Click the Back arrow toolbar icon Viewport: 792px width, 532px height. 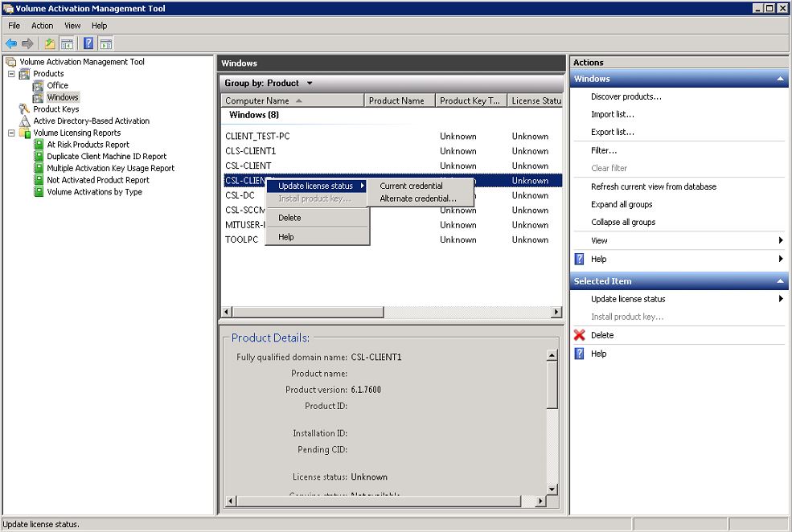[x=10, y=43]
